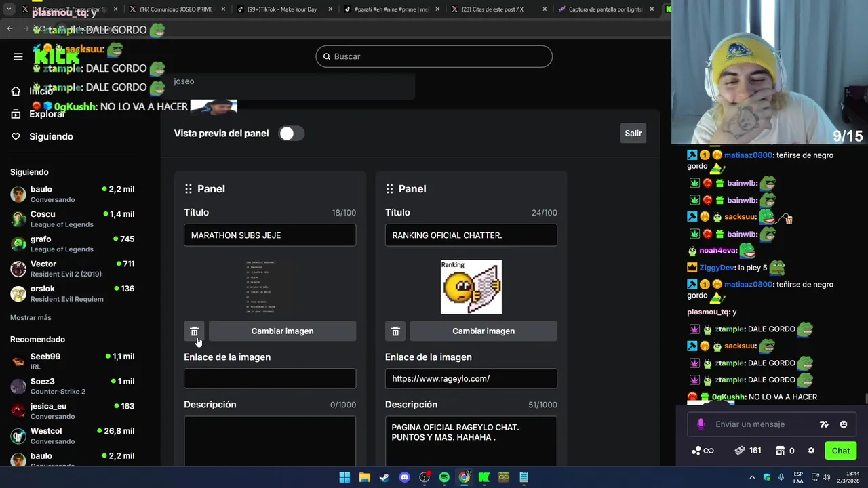Image resolution: width=868 pixels, height=488 pixels.
Task: Click the Salir button
Action: (x=633, y=134)
